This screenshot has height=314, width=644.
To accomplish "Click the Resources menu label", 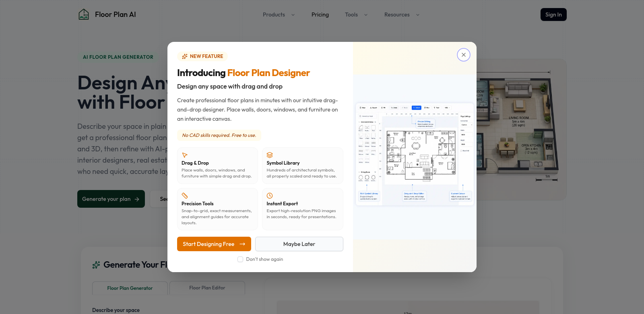I will point(397,14).
